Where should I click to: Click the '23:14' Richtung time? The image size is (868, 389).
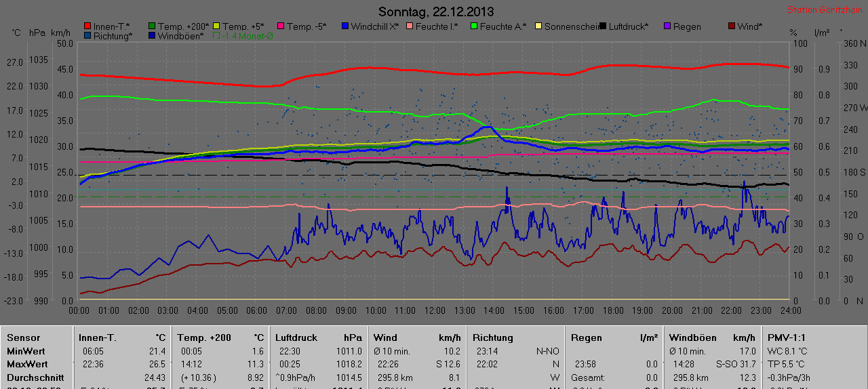487,351
